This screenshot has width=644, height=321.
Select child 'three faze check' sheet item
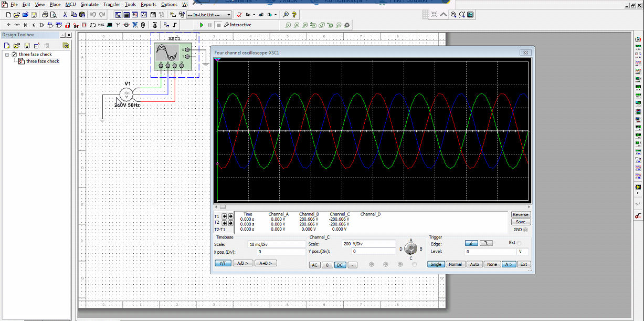coord(43,61)
